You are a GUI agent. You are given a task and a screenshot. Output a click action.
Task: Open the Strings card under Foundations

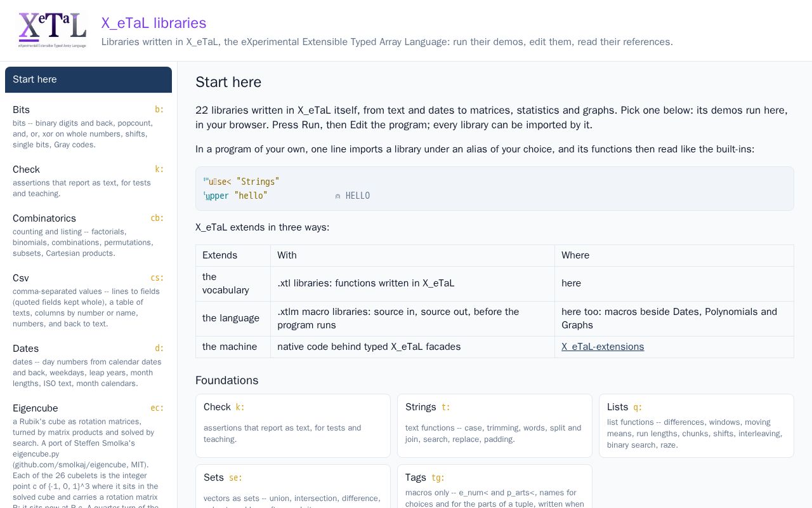495,425
